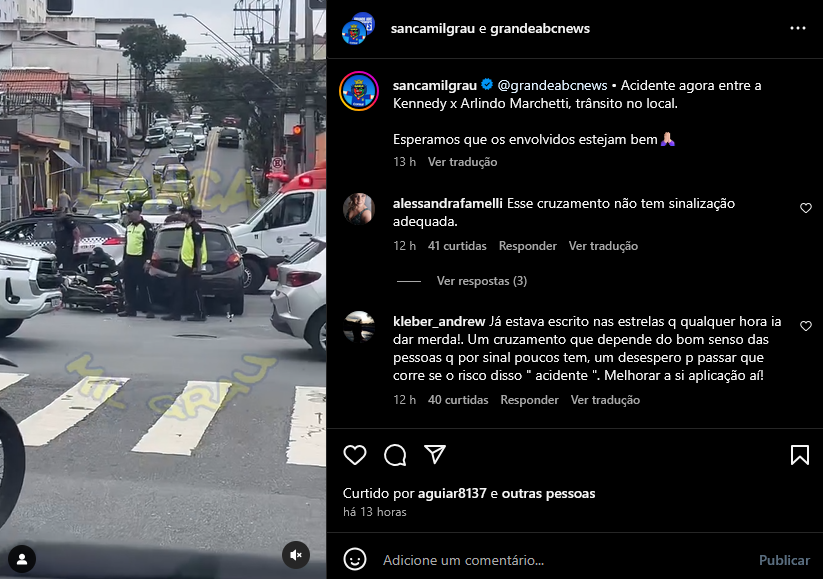Click the Publicar button

784,560
